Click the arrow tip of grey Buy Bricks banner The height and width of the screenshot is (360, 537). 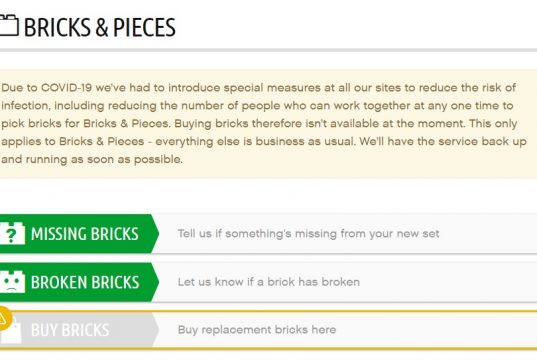pyautogui.click(x=155, y=330)
